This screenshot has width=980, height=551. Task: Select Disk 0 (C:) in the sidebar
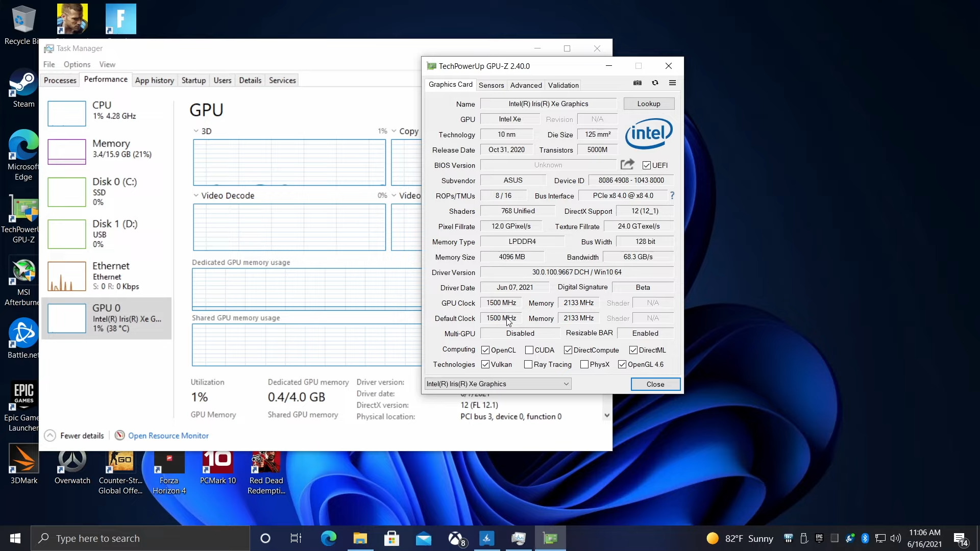106,192
